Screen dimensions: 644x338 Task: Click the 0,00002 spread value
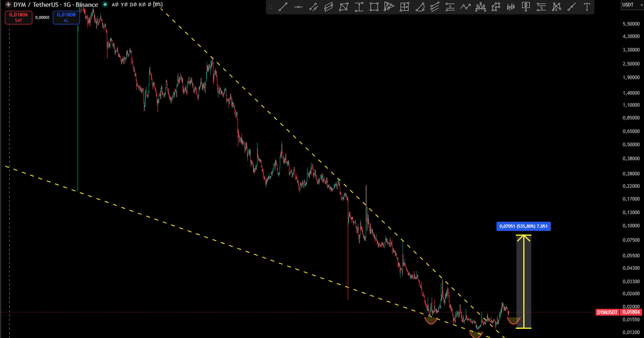click(42, 18)
